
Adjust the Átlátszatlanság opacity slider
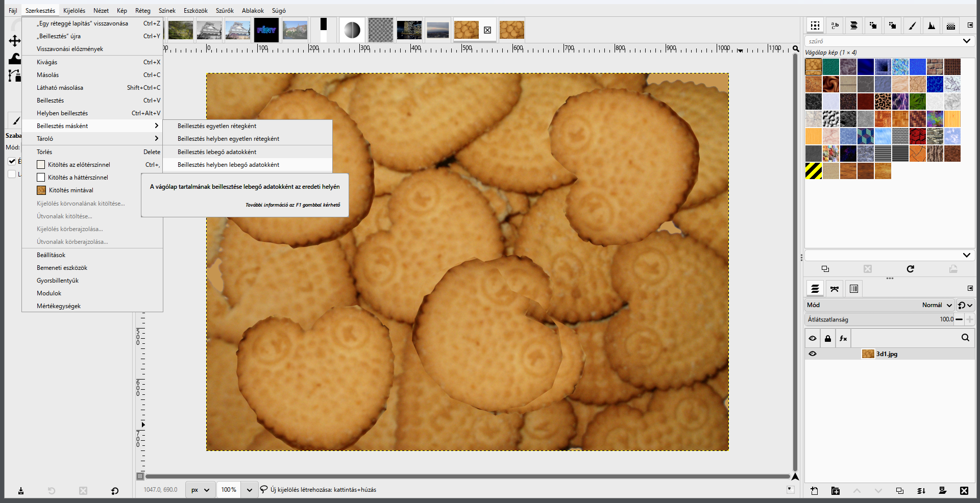pos(880,319)
